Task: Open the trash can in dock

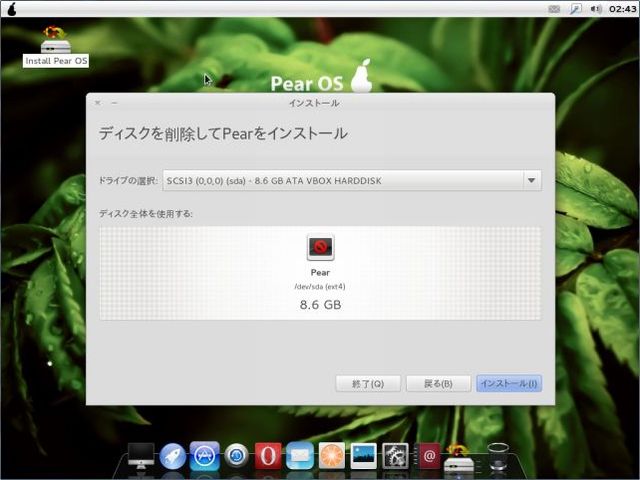Action: tap(497, 457)
